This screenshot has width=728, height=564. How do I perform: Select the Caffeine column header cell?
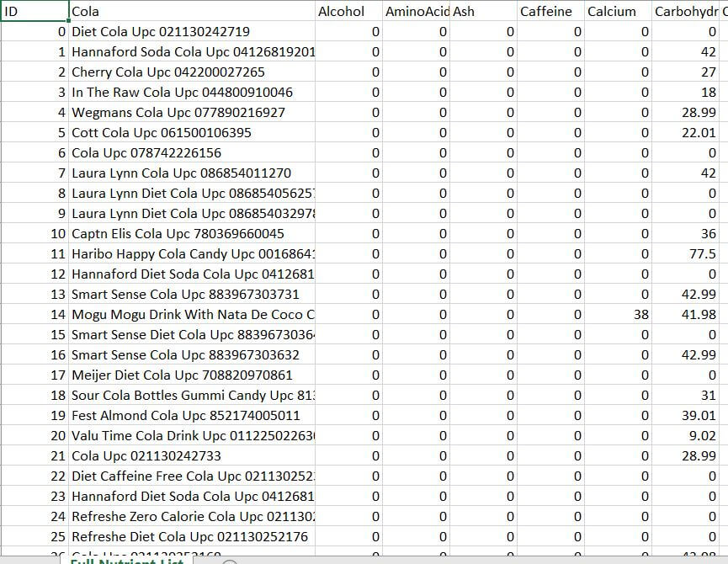[x=550, y=11]
